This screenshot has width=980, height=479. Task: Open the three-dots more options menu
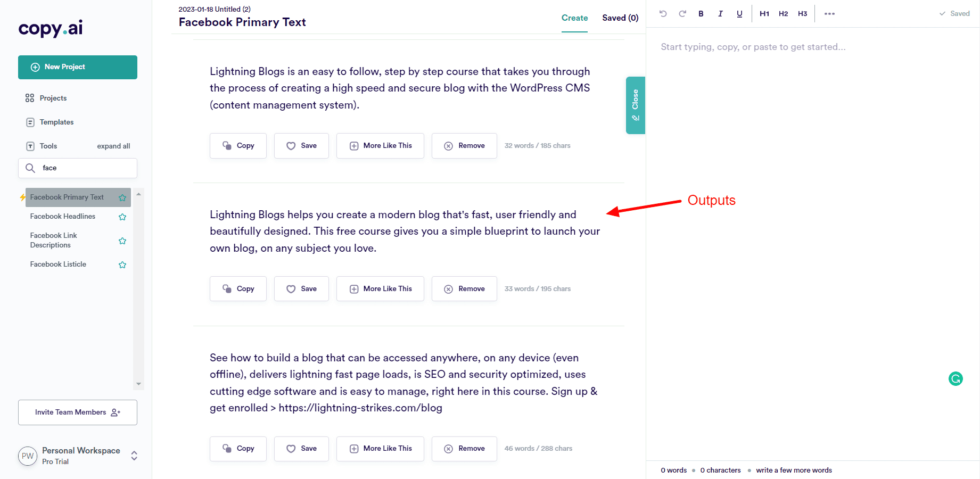tap(829, 14)
